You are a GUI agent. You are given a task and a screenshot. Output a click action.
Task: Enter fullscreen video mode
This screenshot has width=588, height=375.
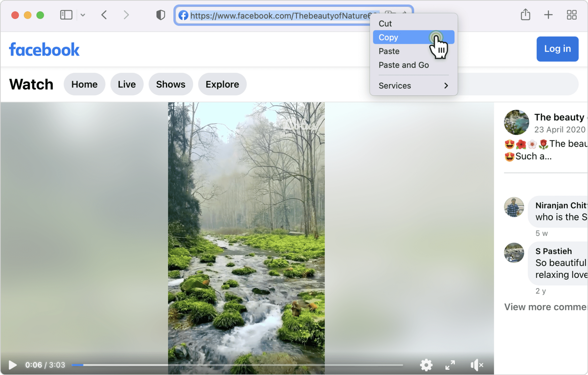tap(450, 365)
